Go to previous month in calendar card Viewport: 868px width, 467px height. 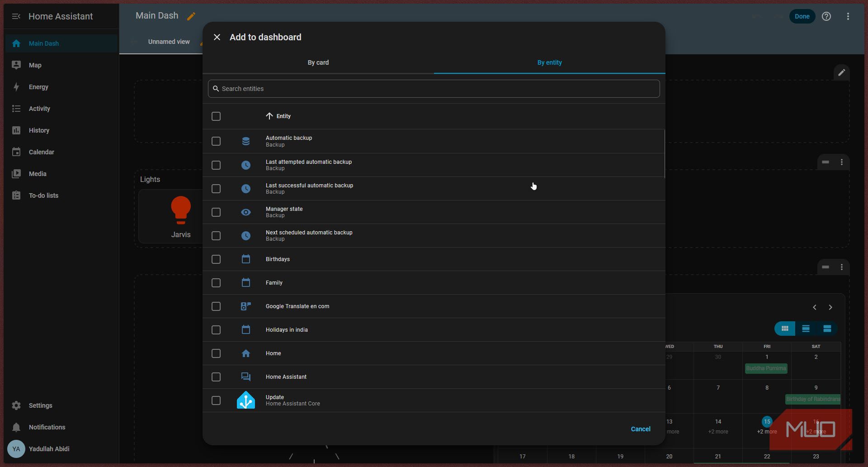coord(815,307)
